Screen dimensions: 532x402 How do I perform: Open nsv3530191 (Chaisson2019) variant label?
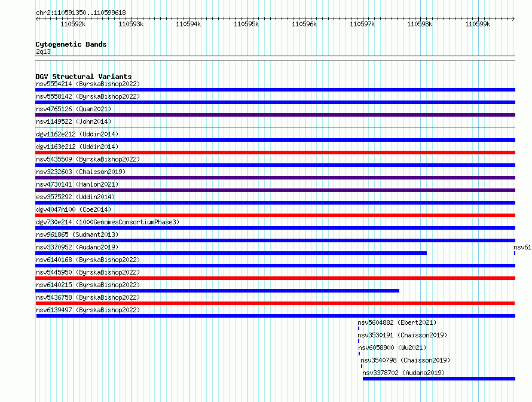402,335
